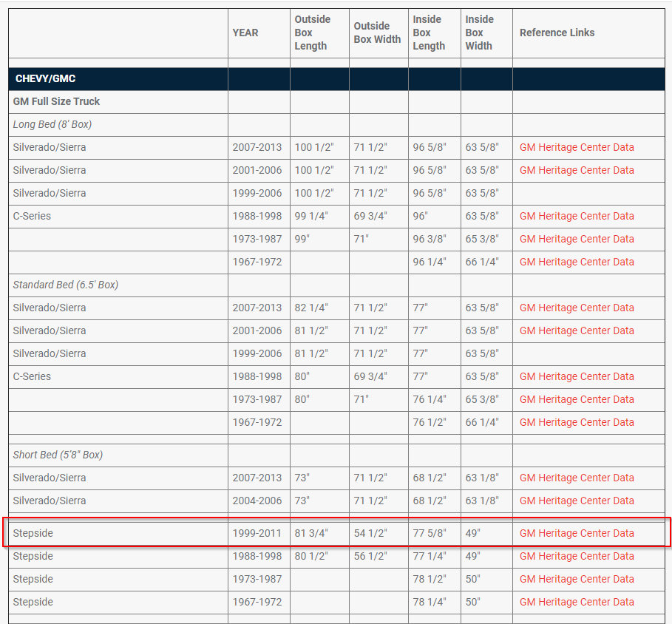Open GM Heritage link in row with 76 1/4" length
Screen dimensions: 672x624
pos(577,399)
